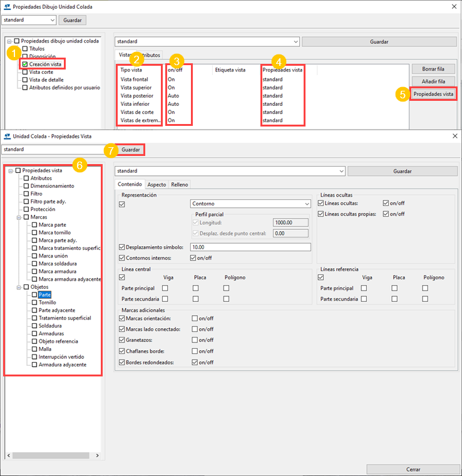Select Tornillo under Objetos
This screenshot has width=462, height=476.
[48, 303]
